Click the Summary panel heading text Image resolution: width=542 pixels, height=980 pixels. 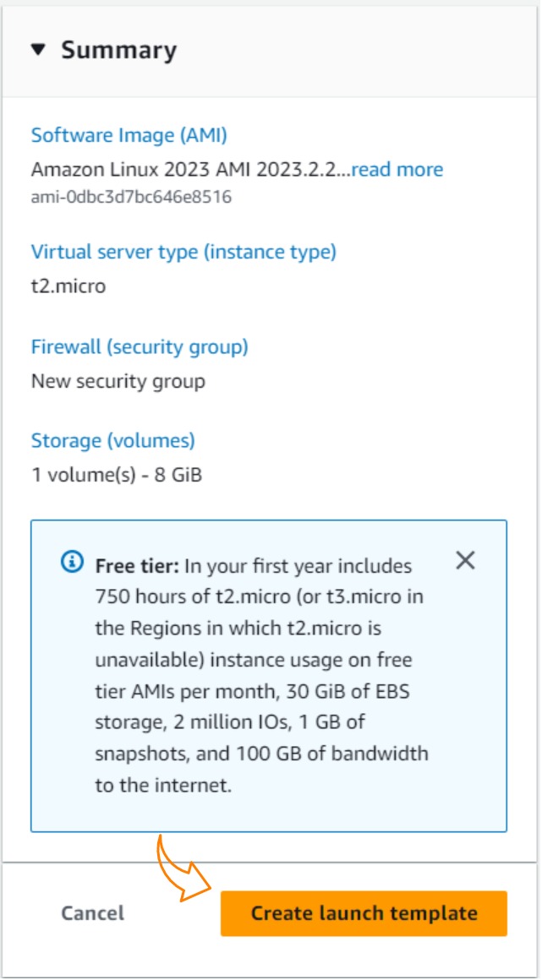point(118,50)
